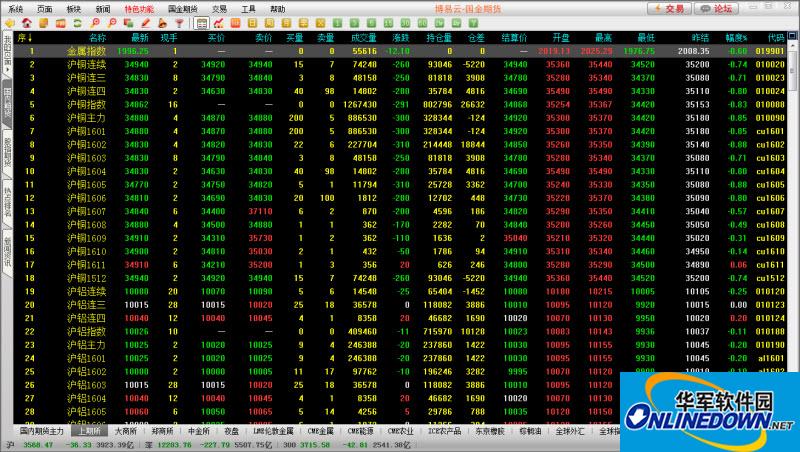
Task: Switch to the CME能源 bottom tab
Action: (x=360, y=431)
